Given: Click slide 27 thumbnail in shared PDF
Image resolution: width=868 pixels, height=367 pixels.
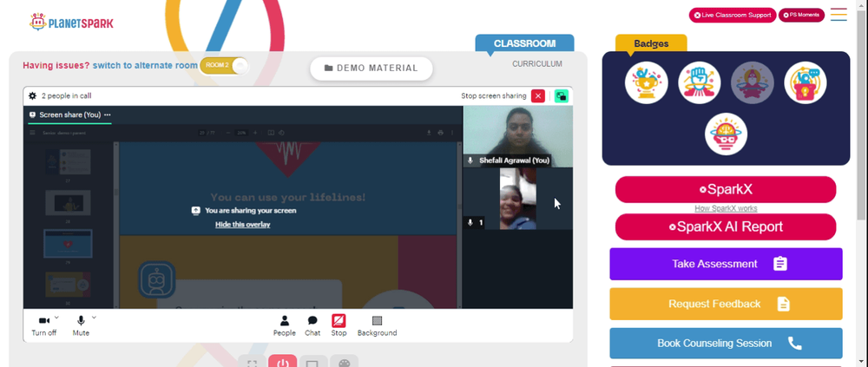Looking at the screenshot, I should coord(68,161).
